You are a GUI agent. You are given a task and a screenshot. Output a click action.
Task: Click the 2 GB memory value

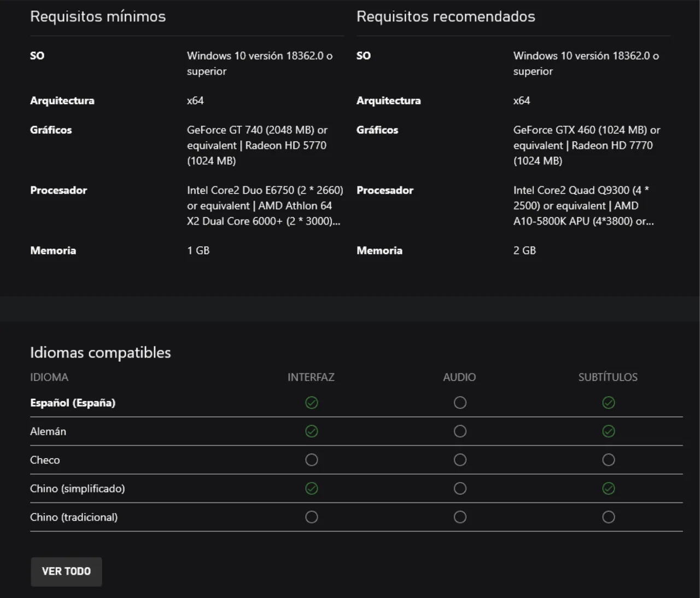pyautogui.click(x=524, y=250)
